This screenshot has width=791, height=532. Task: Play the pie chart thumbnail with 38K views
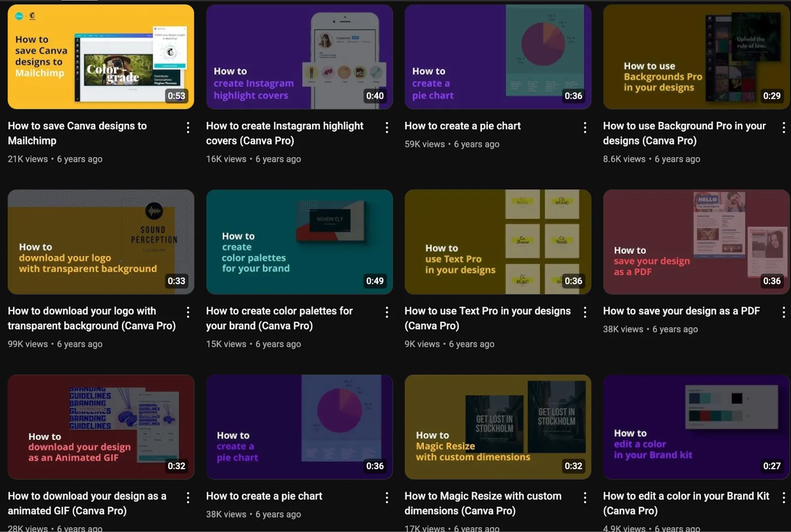(299, 427)
